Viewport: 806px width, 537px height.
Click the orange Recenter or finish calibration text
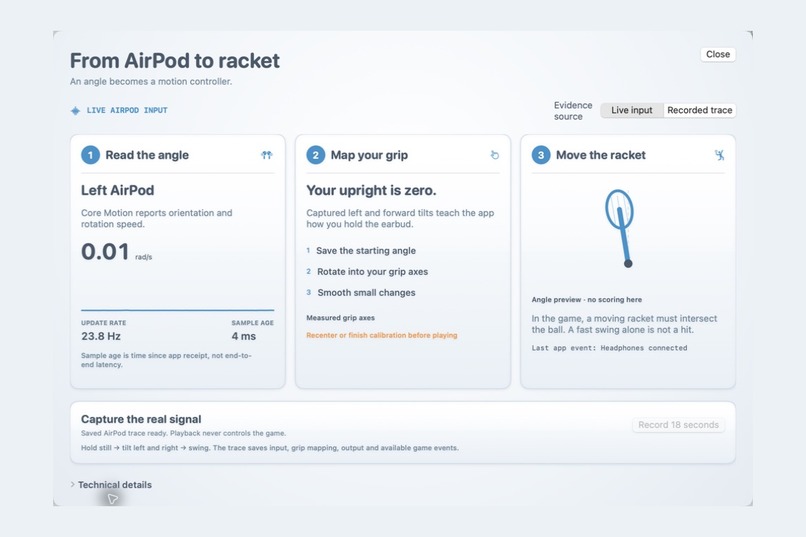coord(381,335)
